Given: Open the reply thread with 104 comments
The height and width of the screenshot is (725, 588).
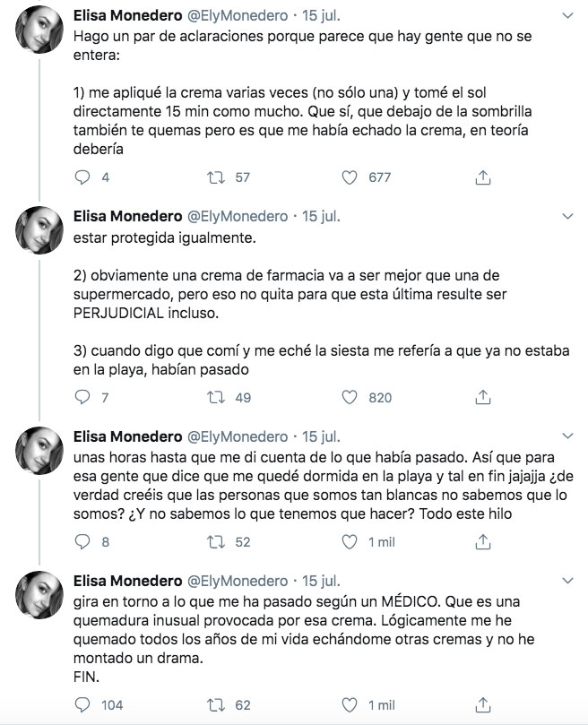Looking at the screenshot, I should (82, 705).
